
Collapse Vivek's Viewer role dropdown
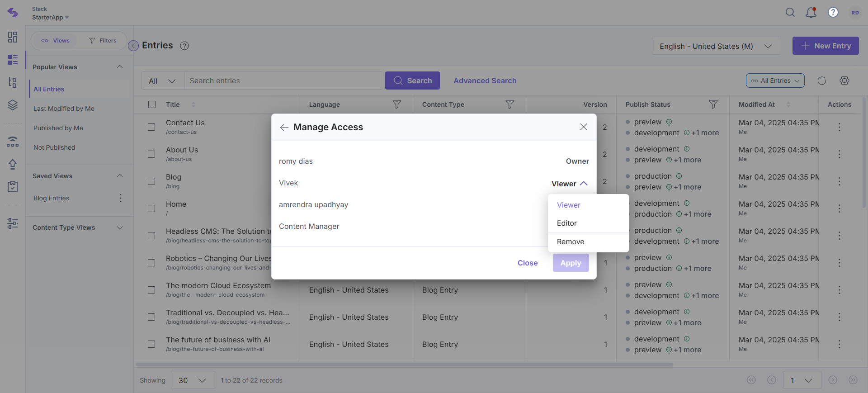(570, 184)
